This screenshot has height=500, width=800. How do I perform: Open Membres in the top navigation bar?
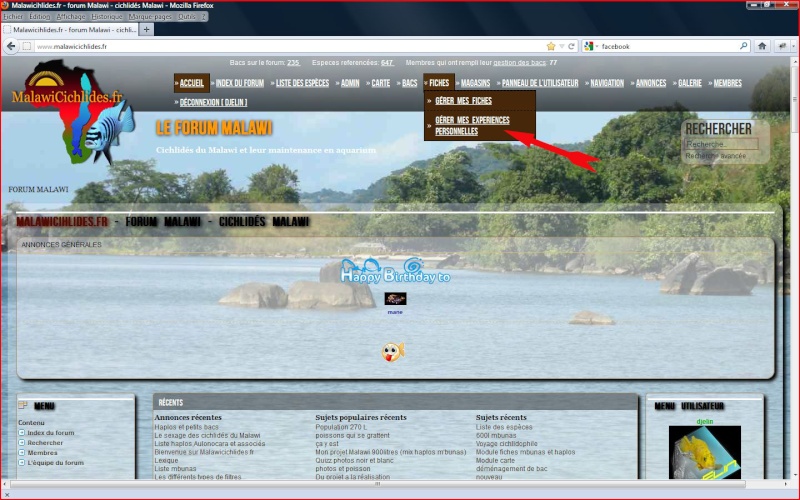point(728,83)
